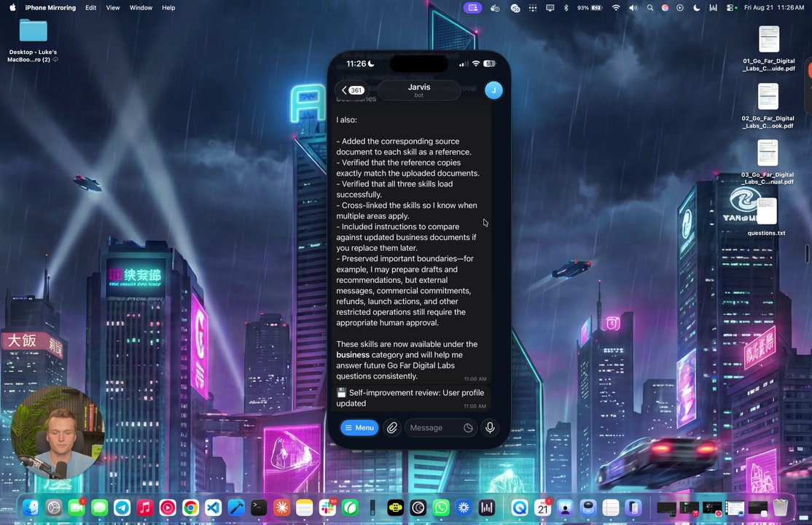
Task: Tap the microphone voice message icon
Action: (490, 427)
